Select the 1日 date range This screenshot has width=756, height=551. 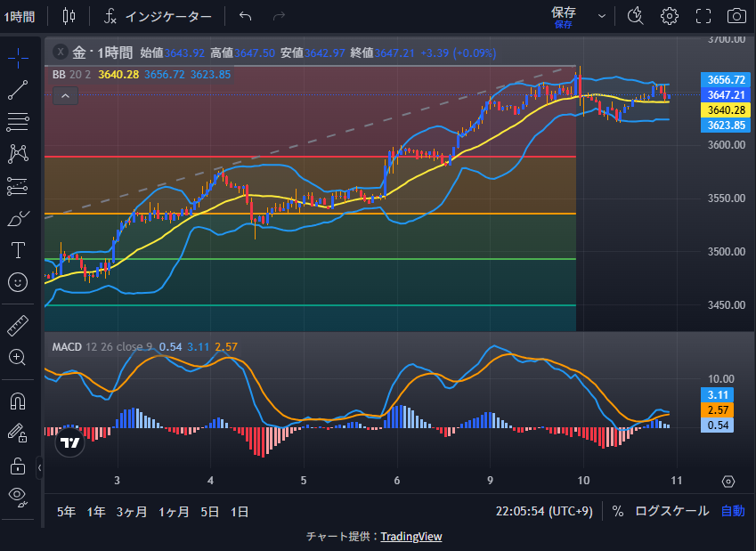coord(239,512)
